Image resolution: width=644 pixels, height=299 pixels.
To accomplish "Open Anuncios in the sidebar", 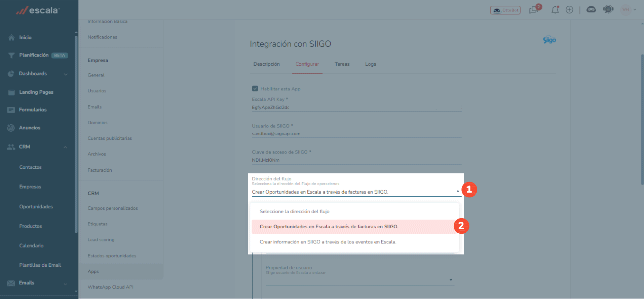I will 30,128.
